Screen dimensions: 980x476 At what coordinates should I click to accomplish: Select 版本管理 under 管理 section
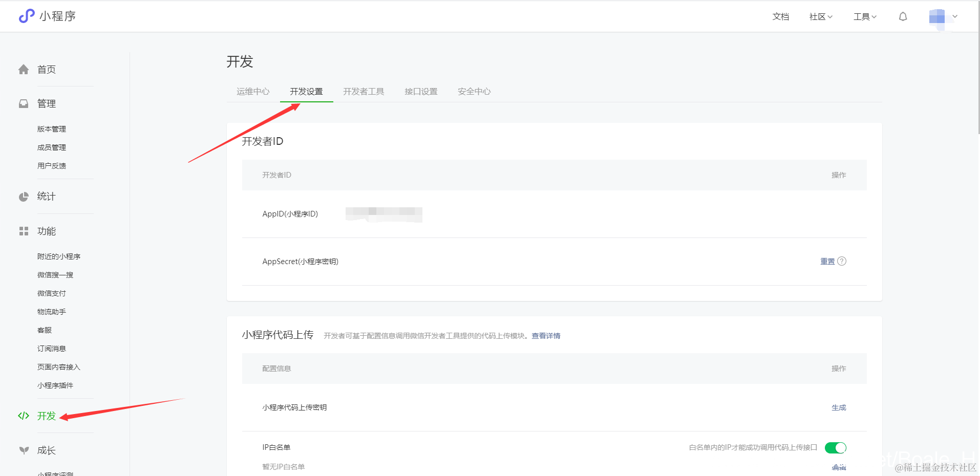(x=52, y=128)
